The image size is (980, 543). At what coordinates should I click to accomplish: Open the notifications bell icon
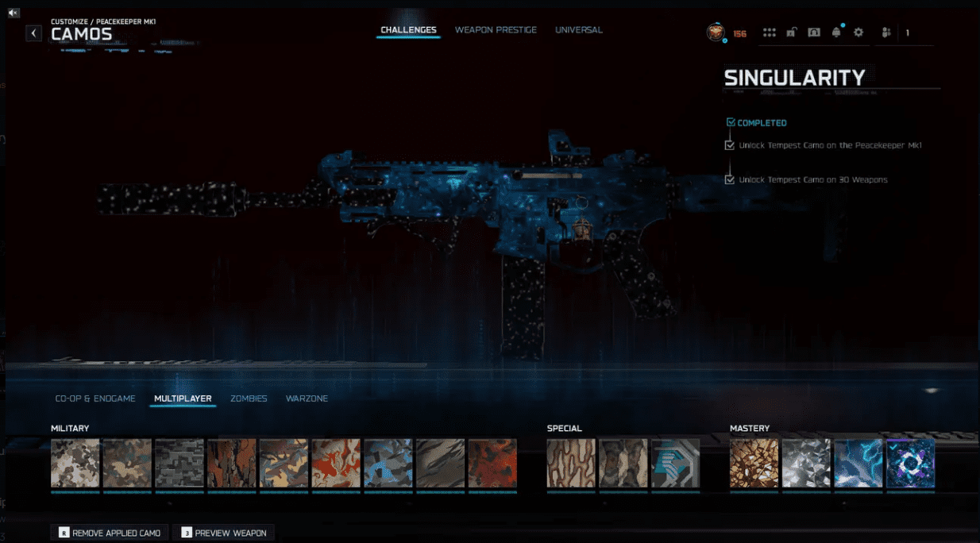(x=836, y=33)
